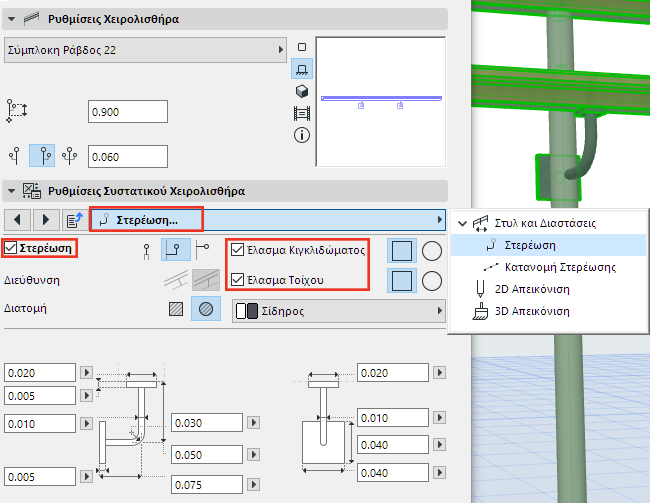Edit the right side 0.020 field
The height and width of the screenshot is (503, 650).
coord(393,372)
